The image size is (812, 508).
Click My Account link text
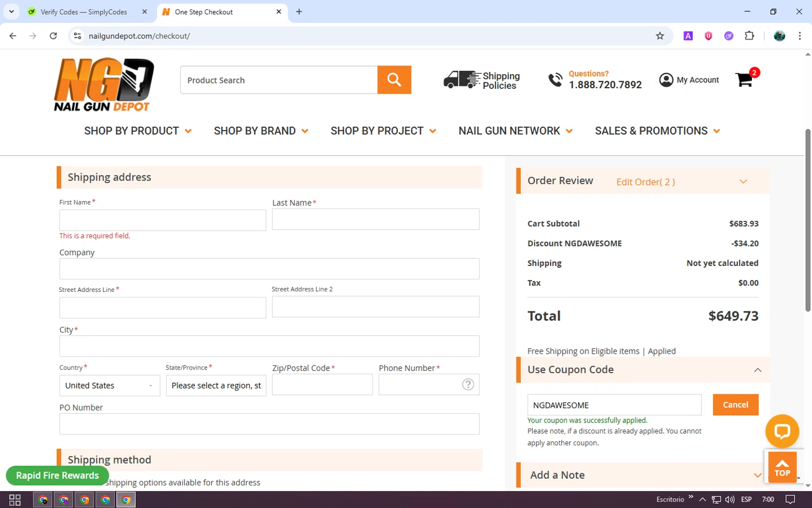[698, 80]
